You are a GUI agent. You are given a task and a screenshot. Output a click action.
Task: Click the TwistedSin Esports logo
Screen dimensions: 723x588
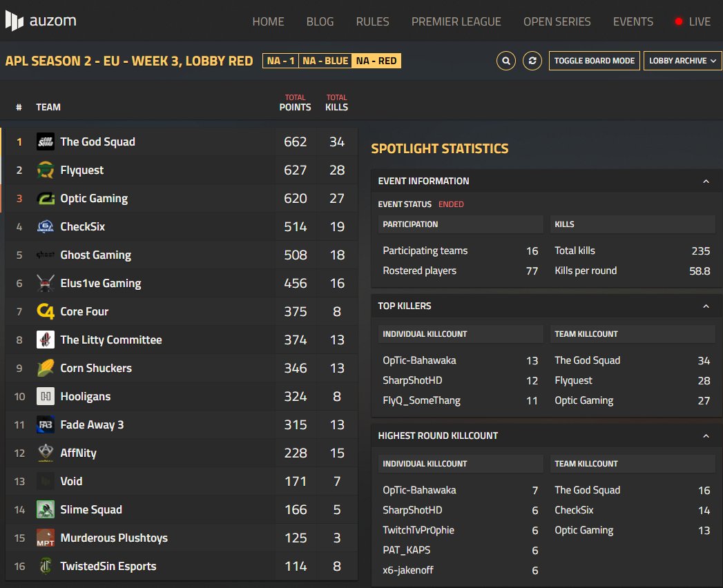click(45, 567)
